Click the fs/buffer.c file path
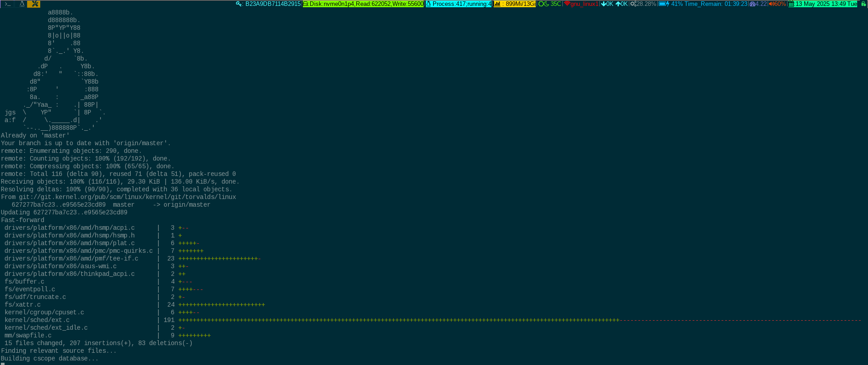 point(24,281)
